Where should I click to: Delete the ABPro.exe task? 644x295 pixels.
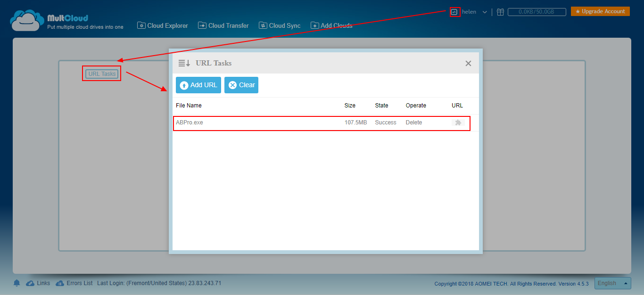click(413, 122)
